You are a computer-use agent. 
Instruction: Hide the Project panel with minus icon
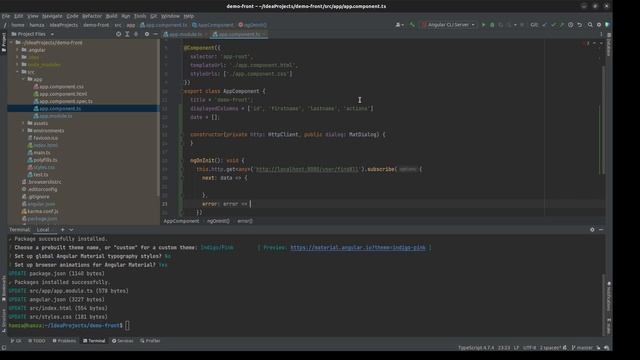(156, 34)
